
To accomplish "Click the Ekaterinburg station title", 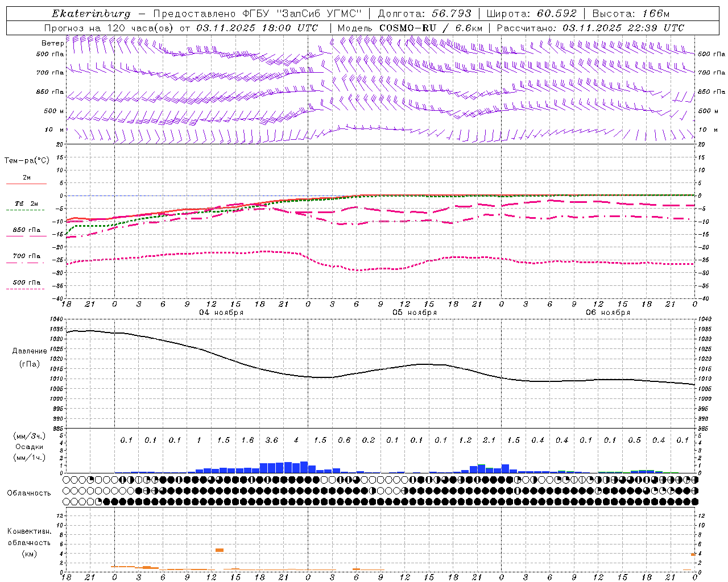I will pos(91,14).
